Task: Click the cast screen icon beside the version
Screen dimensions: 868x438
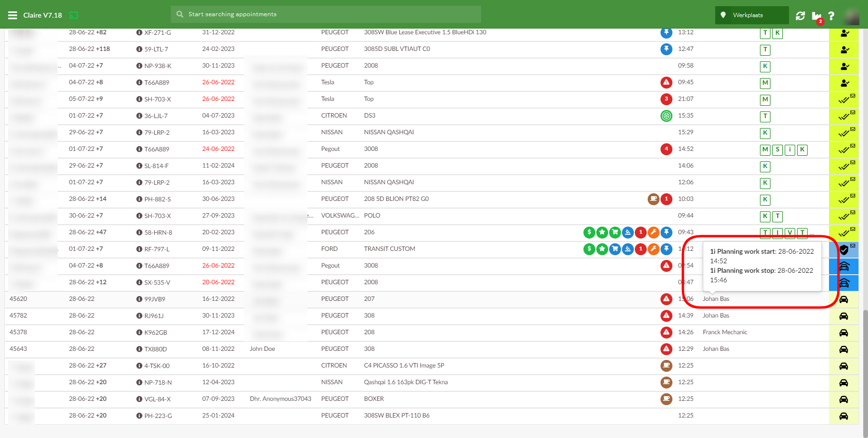Action: [x=73, y=15]
